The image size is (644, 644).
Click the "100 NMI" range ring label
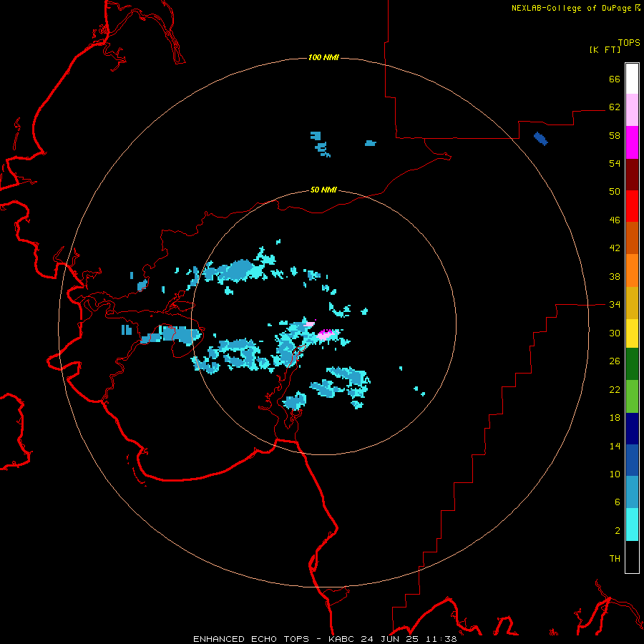323,57
